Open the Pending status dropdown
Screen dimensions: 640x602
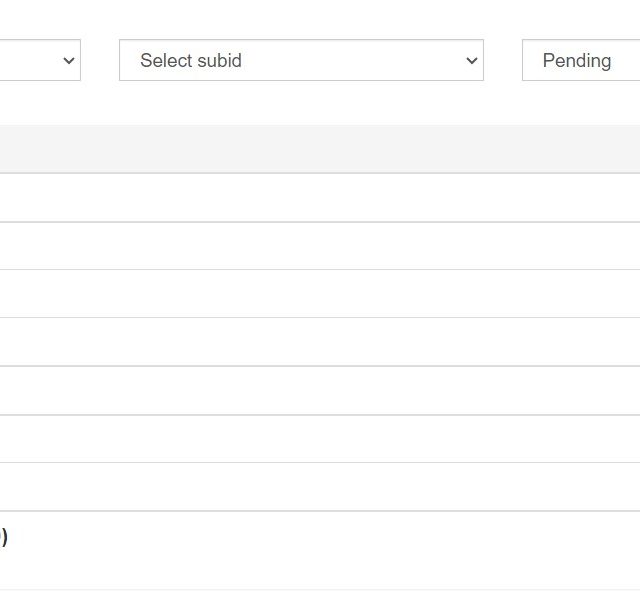581,60
